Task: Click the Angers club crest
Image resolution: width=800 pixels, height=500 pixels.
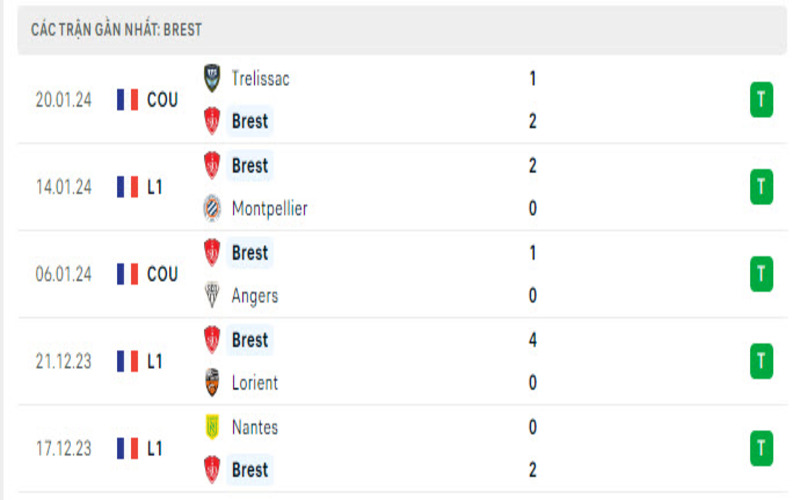Action: 212,296
